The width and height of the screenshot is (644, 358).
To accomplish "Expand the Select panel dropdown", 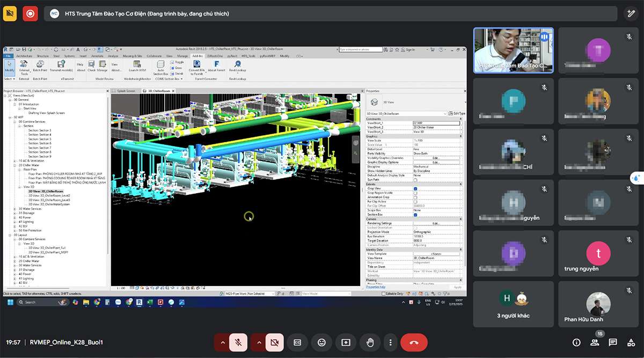I will pyautogui.click(x=9, y=79).
